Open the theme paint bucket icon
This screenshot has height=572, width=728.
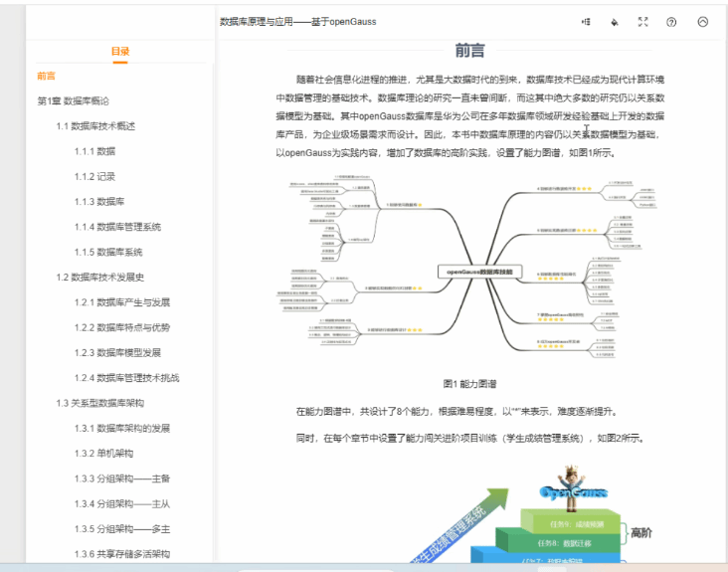pyautogui.click(x=615, y=22)
